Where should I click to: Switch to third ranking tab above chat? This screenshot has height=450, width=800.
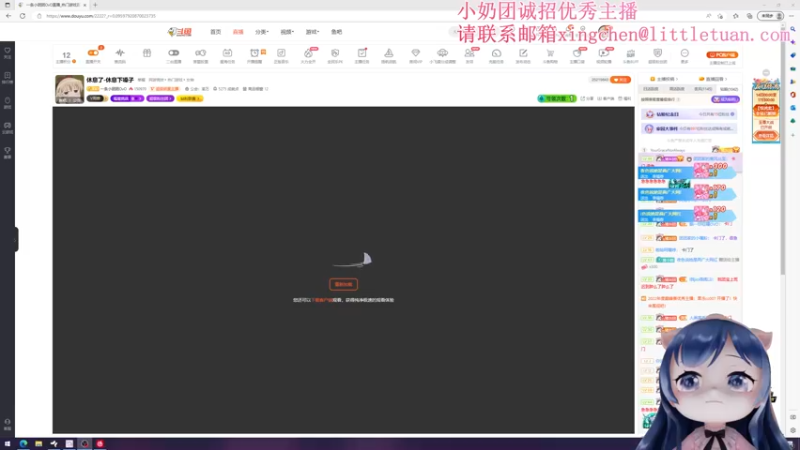[x=703, y=89]
